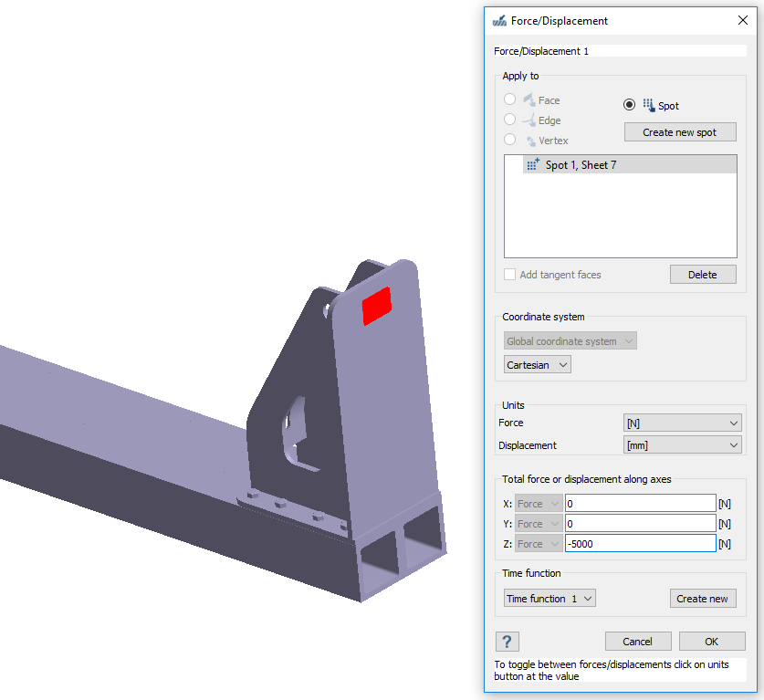Confirm with the OK button
764x700 pixels.
(712, 641)
